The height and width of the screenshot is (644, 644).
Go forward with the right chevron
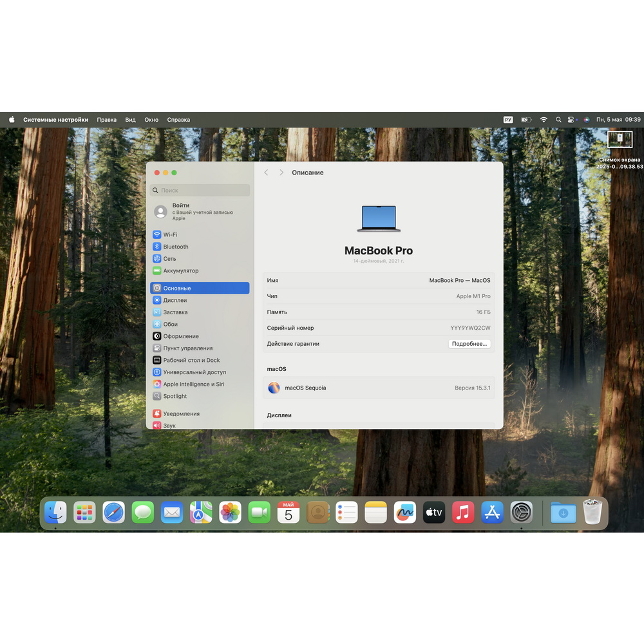tap(281, 173)
